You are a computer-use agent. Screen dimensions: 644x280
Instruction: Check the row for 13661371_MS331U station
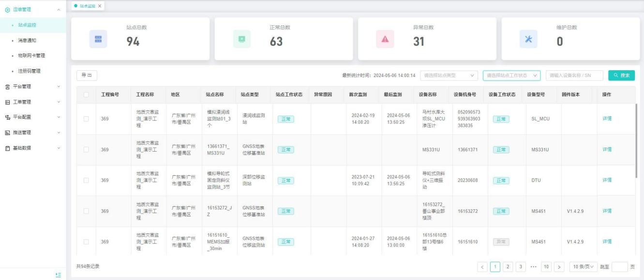click(86, 150)
